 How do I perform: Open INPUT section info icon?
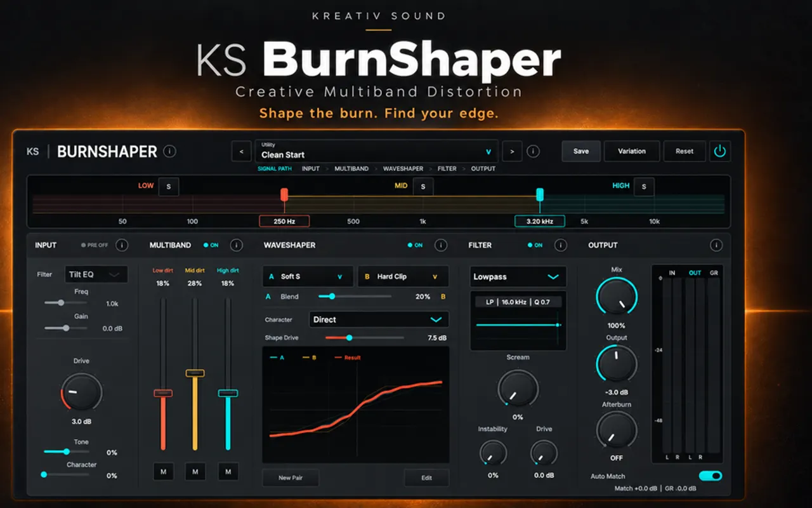(x=122, y=245)
